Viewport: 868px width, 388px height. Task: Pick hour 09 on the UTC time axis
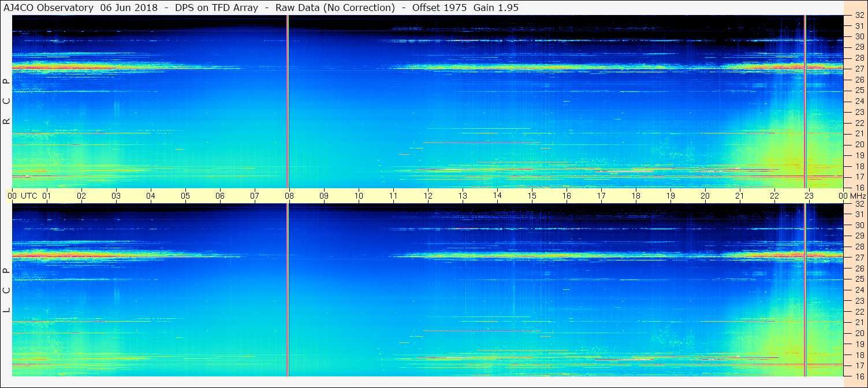coord(324,196)
